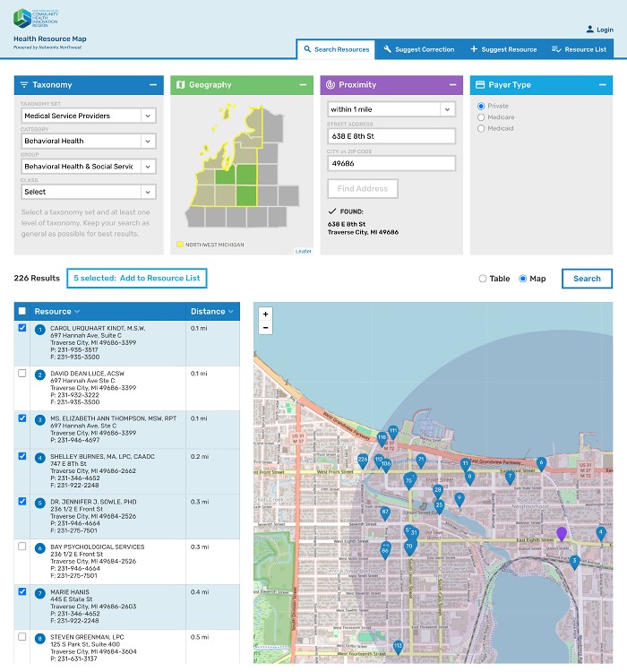
Task: Click the map zoom out minus button
Action: pyautogui.click(x=265, y=329)
